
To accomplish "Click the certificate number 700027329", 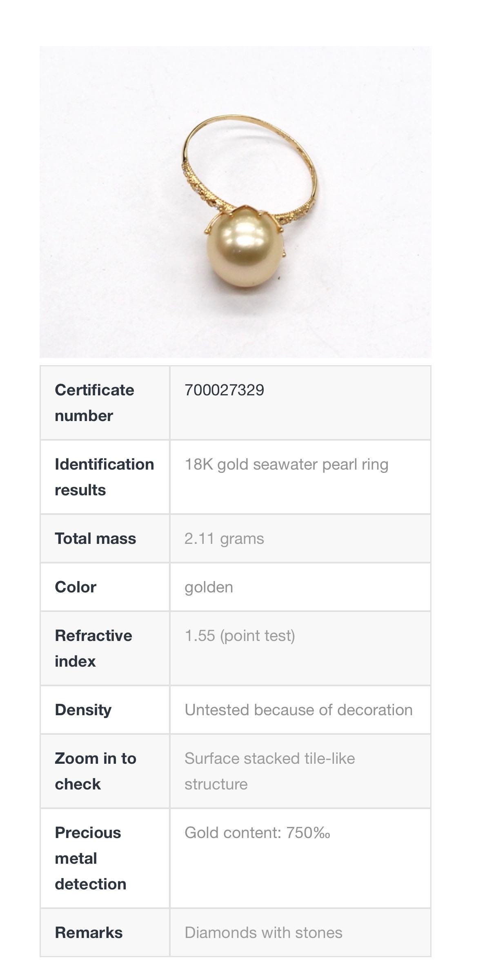I will (x=225, y=390).
